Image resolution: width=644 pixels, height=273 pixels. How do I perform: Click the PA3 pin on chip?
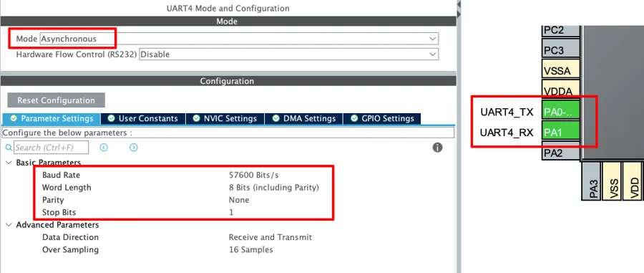pos(591,181)
